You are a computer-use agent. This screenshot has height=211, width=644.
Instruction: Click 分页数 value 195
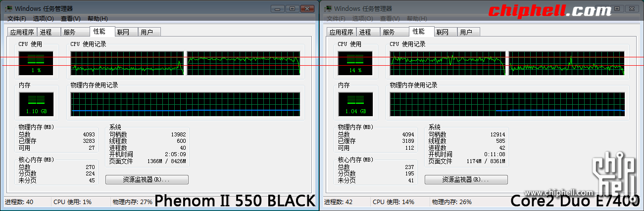click(x=409, y=174)
